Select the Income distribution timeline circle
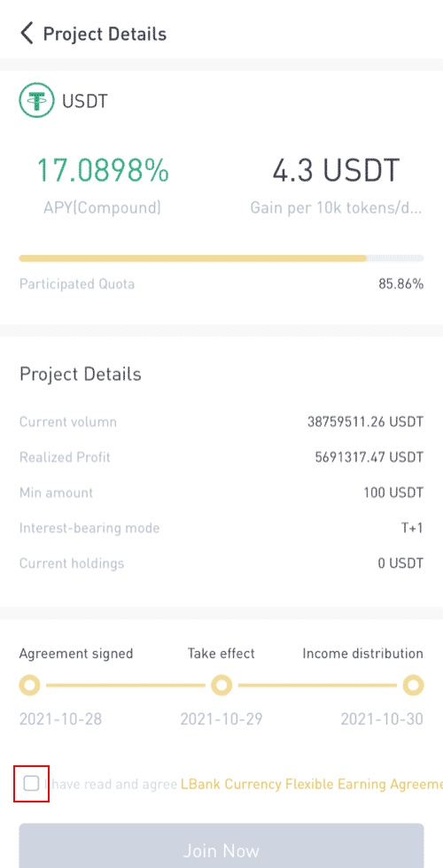The height and width of the screenshot is (868, 443). click(x=413, y=686)
